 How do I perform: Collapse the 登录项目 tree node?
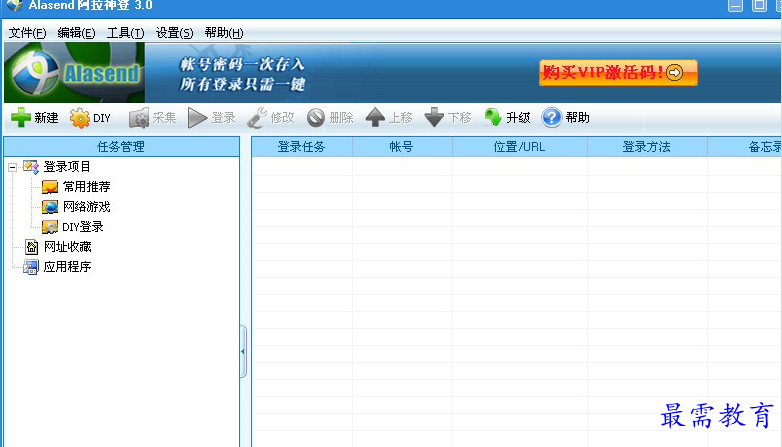tap(12, 168)
